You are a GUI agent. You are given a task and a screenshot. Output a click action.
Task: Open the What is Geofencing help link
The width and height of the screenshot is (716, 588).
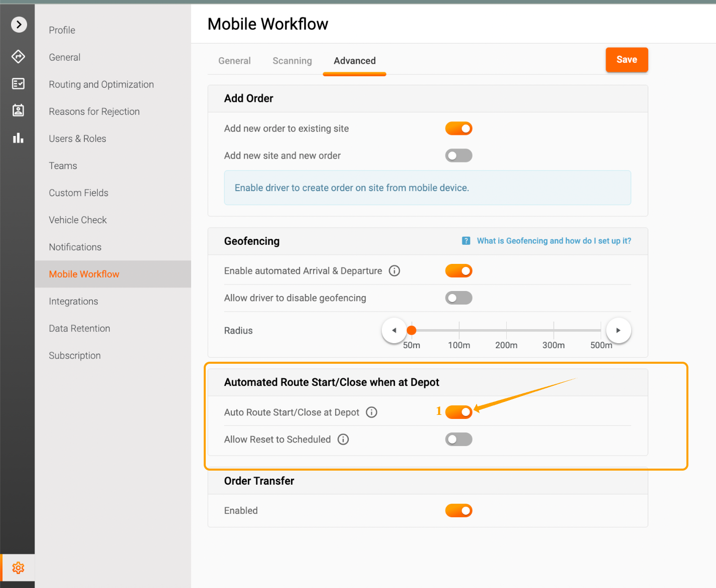pyautogui.click(x=554, y=241)
